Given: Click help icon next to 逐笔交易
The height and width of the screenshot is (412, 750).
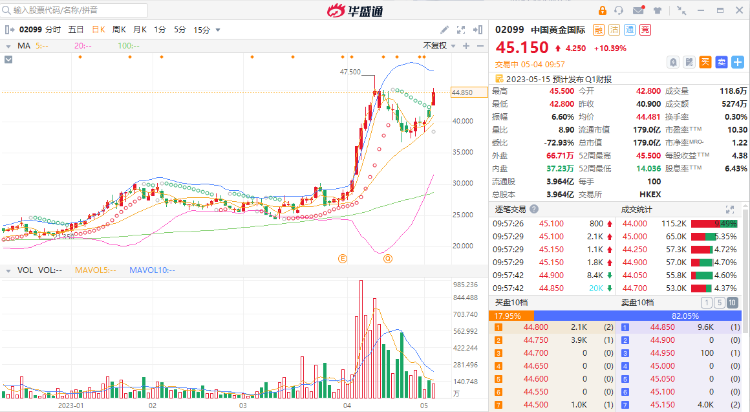Looking at the screenshot, I should [534, 209].
